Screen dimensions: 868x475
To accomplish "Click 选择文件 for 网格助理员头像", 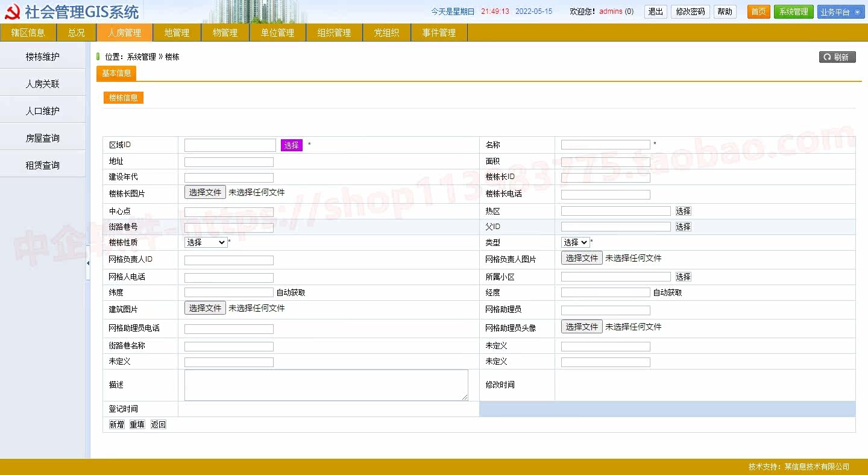I will click(582, 327).
